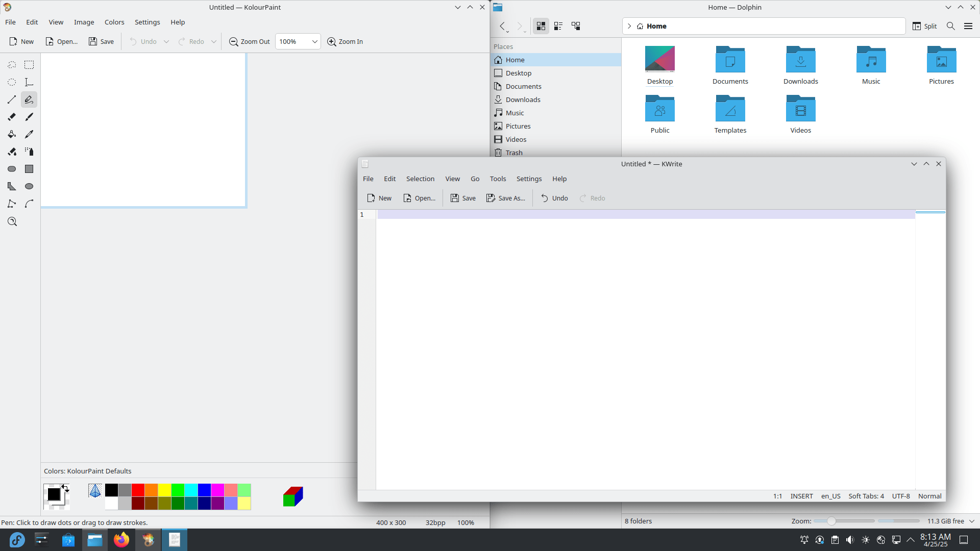Select the Curve drawing tool
The height and width of the screenshot is (551, 980).
(x=29, y=204)
